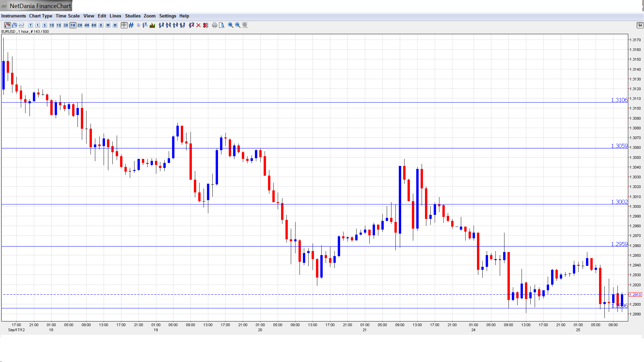Screen dimensions: 644x362
Task: Click the volume bars study icon
Action: point(152,25)
